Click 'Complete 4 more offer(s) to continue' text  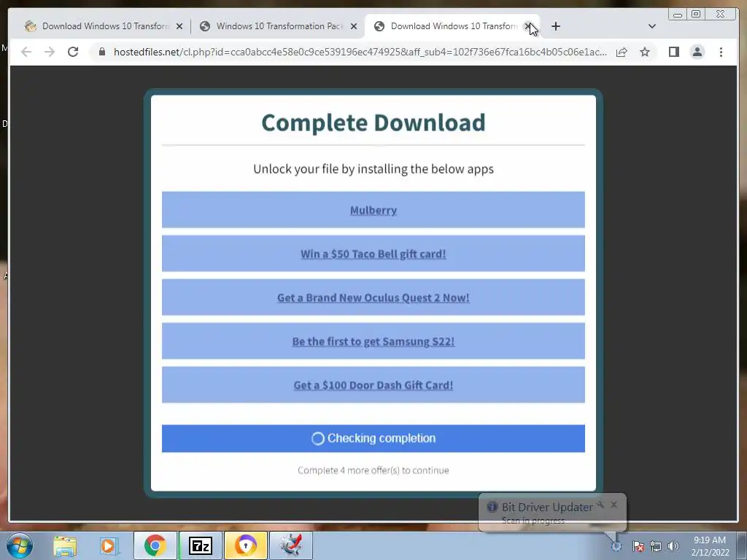coord(373,470)
